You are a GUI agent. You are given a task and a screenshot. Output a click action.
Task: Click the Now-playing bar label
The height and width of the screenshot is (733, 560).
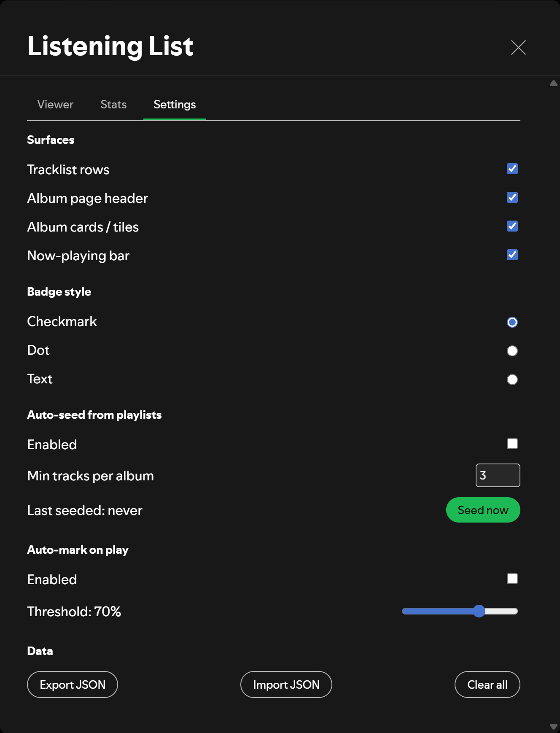[78, 256]
